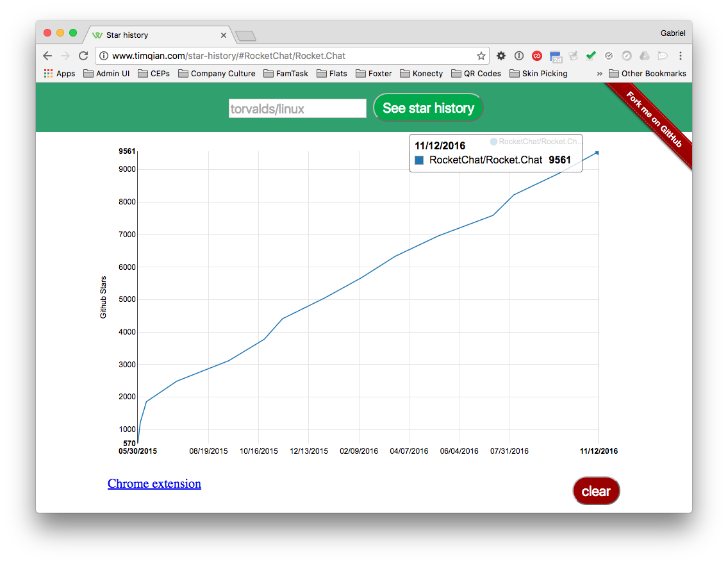
Task: Click the speech bubble extension icon
Action: pos(663,56)
